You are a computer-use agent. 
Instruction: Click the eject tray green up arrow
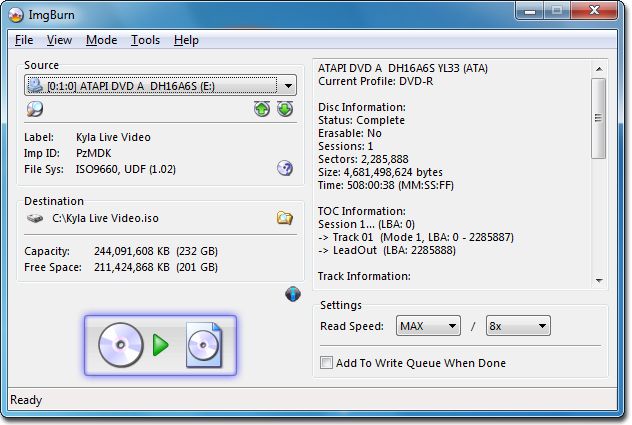(x=262, y=109)
